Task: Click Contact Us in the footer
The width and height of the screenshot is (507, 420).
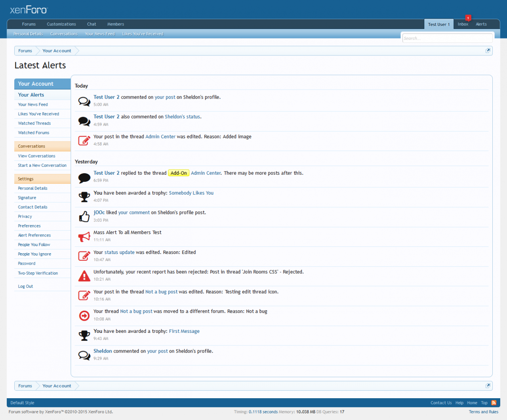Action: [x=441, y=403]
